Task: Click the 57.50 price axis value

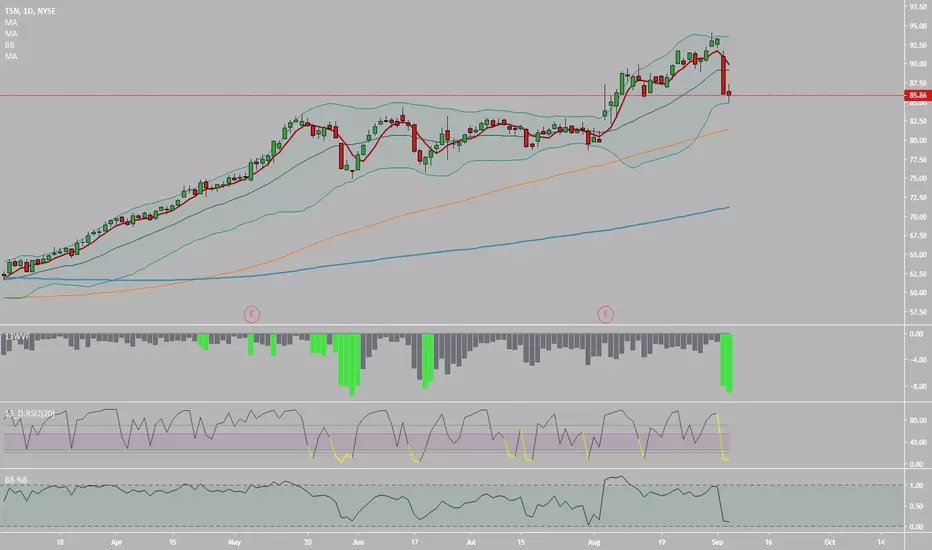Action: point(918,312)
